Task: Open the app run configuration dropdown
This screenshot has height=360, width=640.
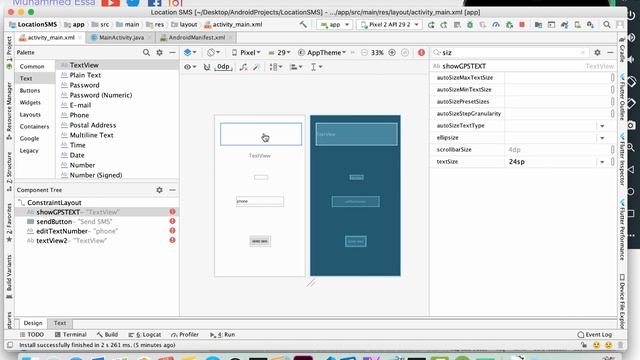Action: [x=335, y=24]
